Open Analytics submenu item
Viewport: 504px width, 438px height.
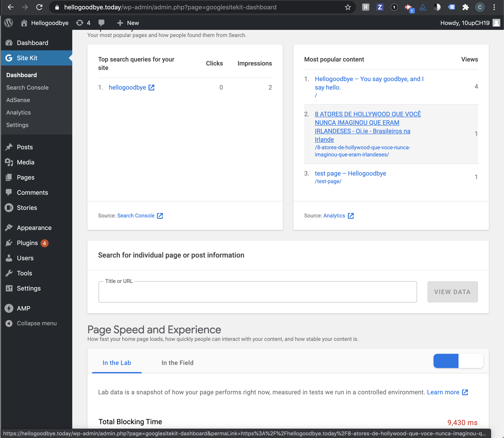(19, 113)
